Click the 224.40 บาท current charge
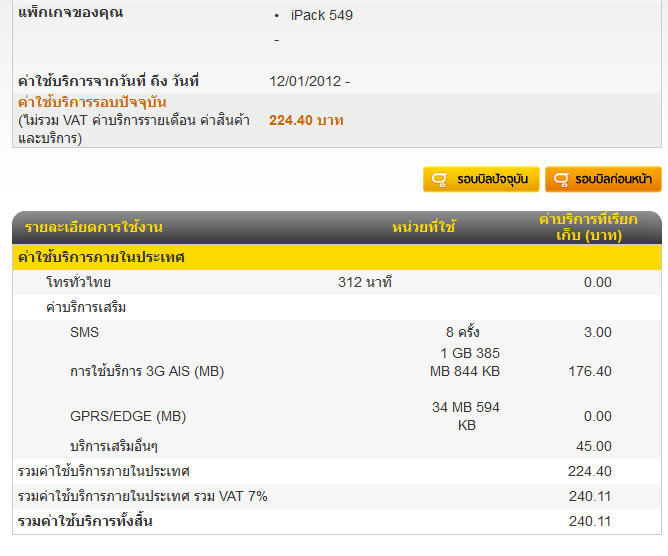The height and width of the screenshot is (556, 668). [x=306, y=120]
